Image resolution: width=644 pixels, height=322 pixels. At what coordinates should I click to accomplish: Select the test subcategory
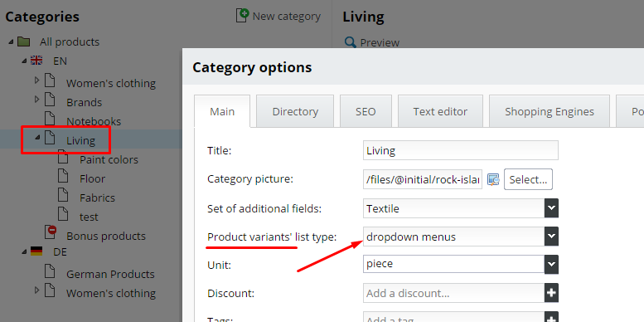(x=89, y=217)
